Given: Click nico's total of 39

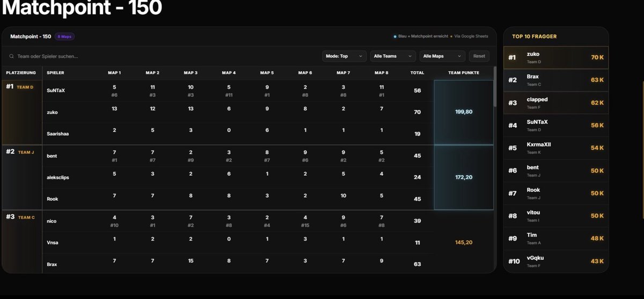Looking at the screenshot, I should 418,221.
